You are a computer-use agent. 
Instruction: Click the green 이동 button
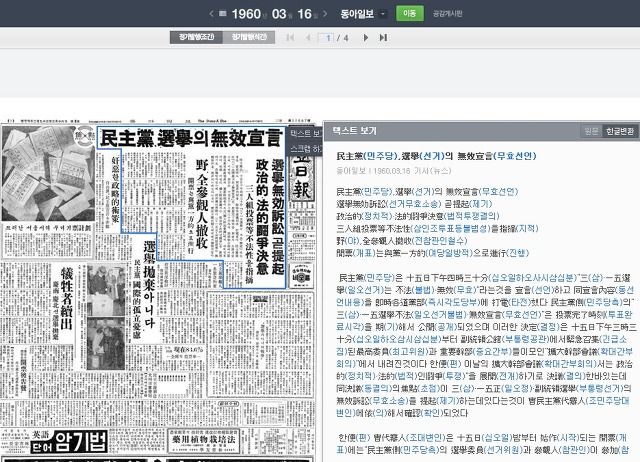pyautogui.click(x=409, y=13)
